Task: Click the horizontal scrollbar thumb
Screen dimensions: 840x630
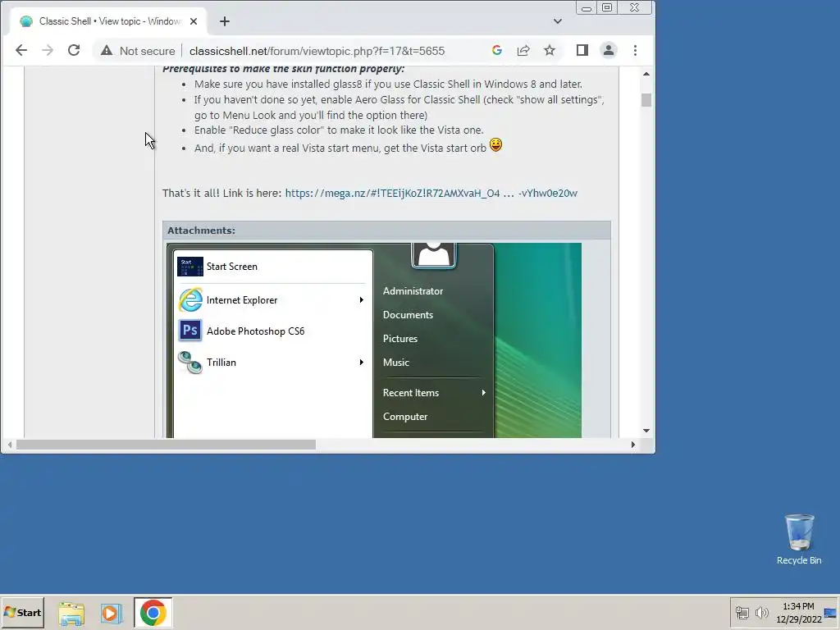Action: (x=166, y=445)
